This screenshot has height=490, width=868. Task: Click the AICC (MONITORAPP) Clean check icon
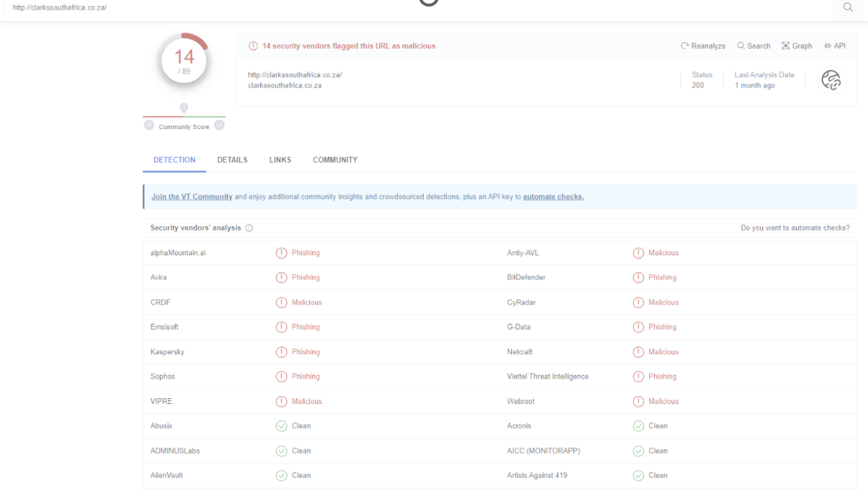pyautogui.click(x=638, y=451)
